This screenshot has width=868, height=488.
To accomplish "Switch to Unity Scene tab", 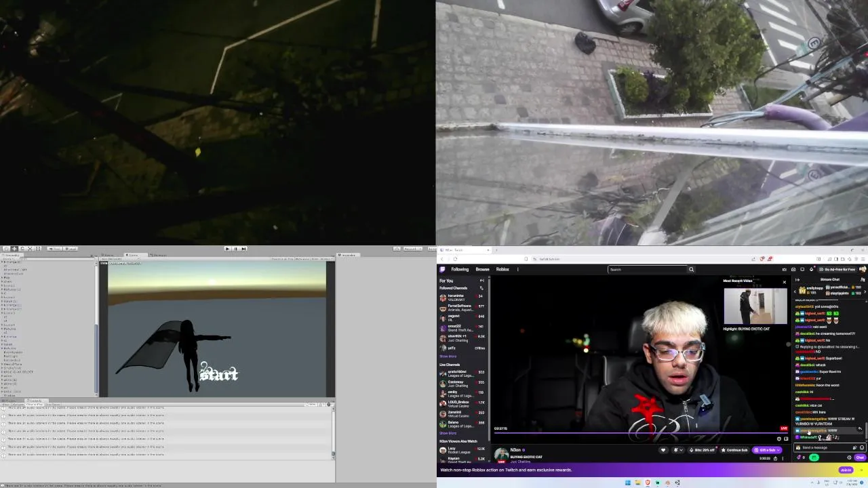I will pos(108,255).
